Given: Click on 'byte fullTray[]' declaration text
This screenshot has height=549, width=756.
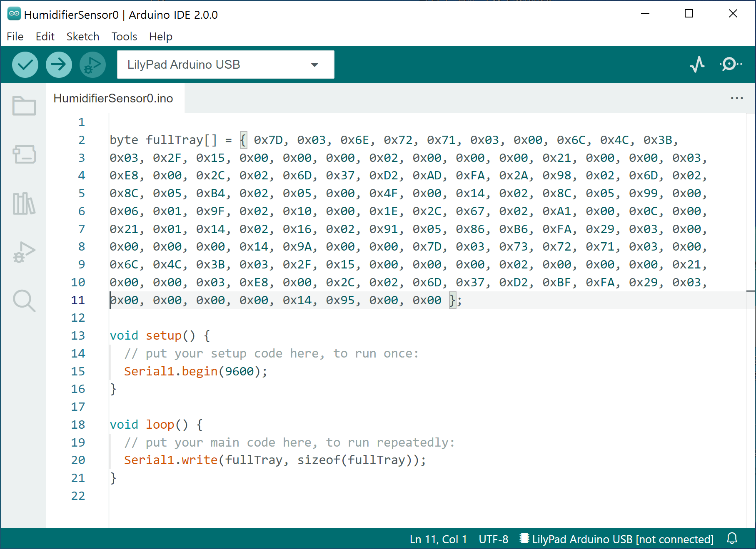Looking at the screenshot, I should point(163,140).
